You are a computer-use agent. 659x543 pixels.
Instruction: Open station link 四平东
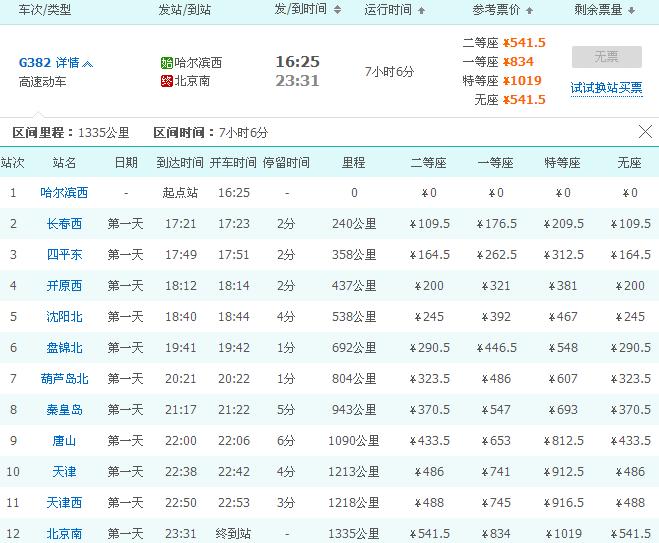64,255
